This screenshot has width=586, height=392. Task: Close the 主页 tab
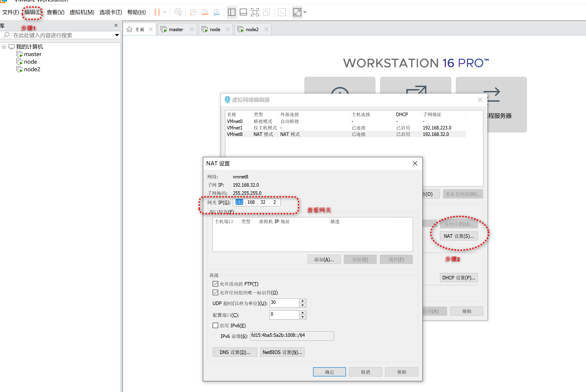[151, 29]
